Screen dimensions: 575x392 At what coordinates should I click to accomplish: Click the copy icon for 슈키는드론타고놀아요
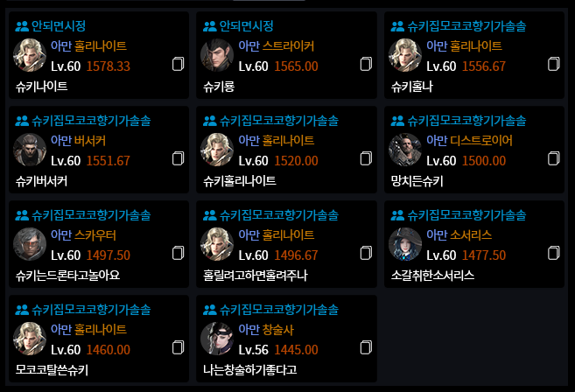(179, 253)
